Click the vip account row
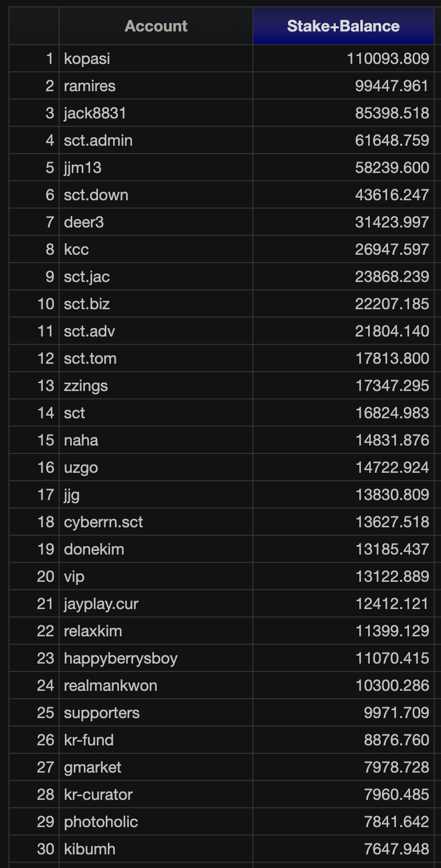This screenshot has height=868, width=441. pos(222,577)
